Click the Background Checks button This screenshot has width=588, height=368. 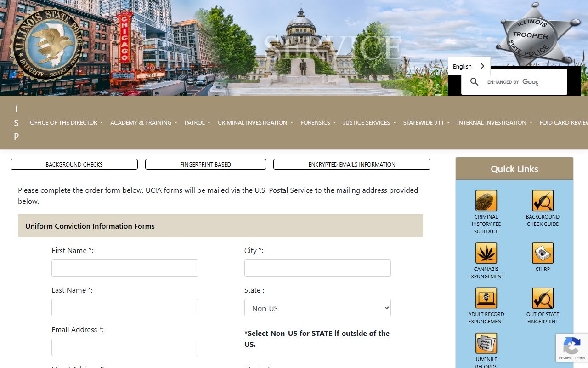pyautogui.click(x=74, y=164)
